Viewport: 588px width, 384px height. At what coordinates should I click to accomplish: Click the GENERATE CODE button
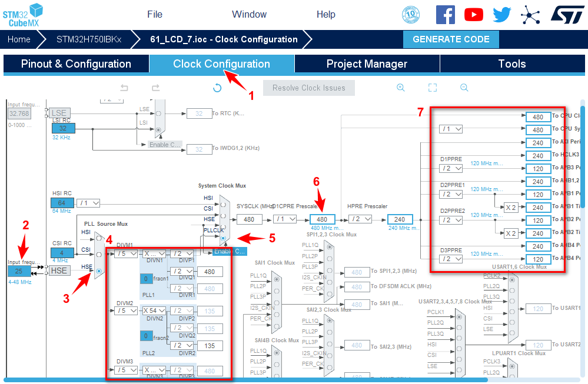451,39
